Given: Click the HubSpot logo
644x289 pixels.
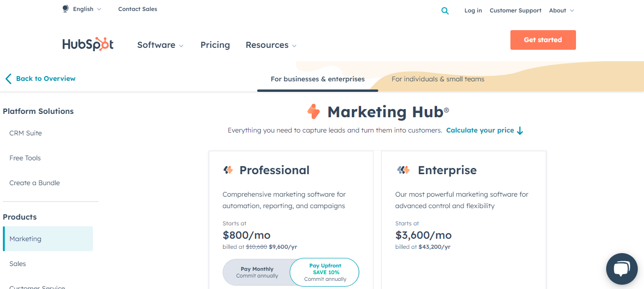Looking at the screenshot, I should tap(88, 44).
